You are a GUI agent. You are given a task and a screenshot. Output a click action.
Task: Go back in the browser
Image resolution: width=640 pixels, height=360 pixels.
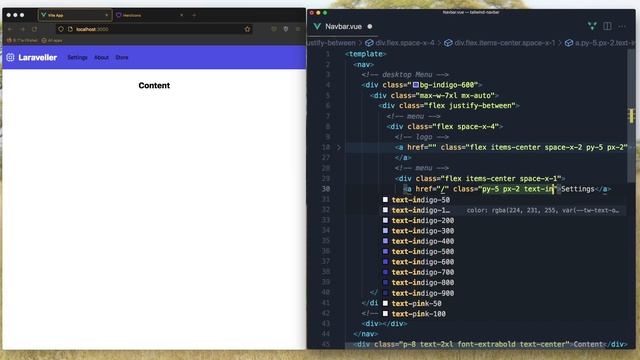tap(10, 29)
